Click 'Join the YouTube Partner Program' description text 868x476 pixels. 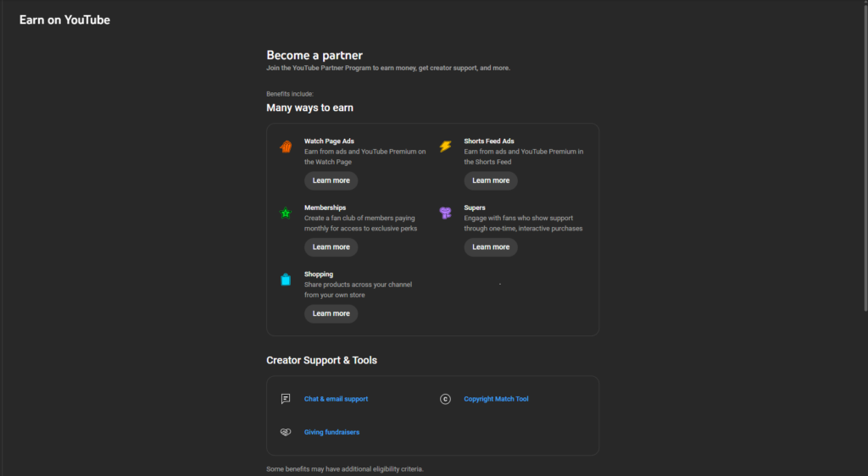click(x=388, y=68)
